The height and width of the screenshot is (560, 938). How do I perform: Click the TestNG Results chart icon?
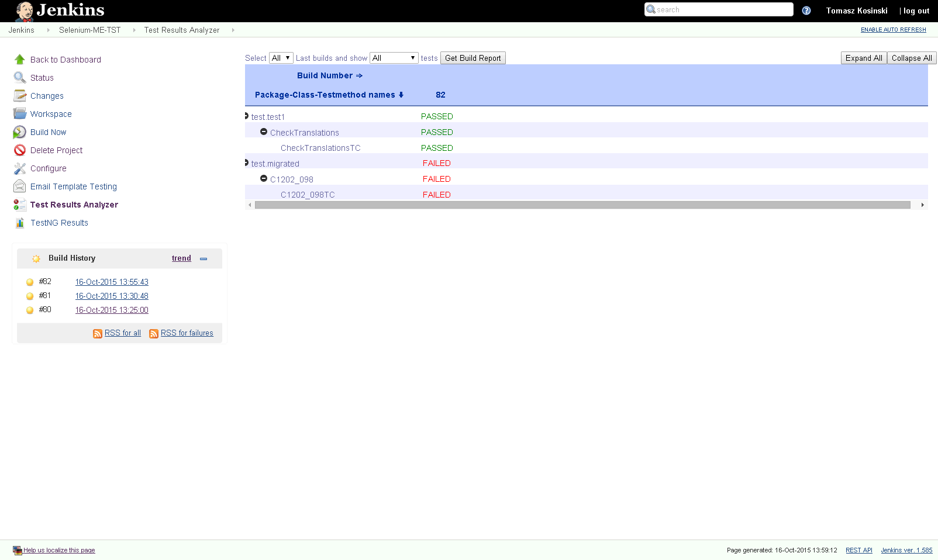(20, 223)
